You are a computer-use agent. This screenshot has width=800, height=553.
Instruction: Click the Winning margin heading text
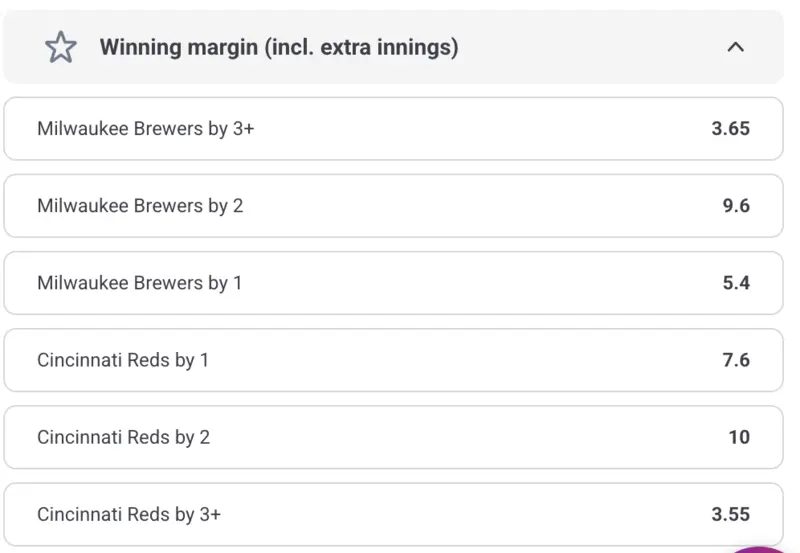(278, 47)
